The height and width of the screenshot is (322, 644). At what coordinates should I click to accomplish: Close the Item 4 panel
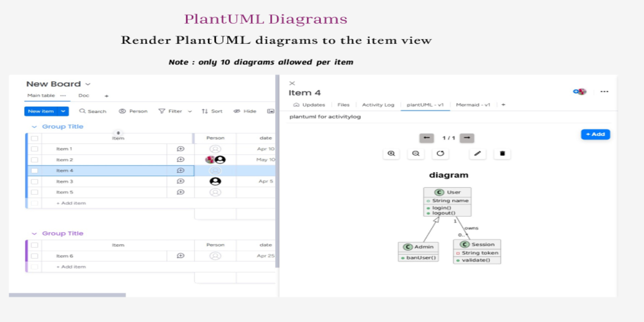point(292,83)
